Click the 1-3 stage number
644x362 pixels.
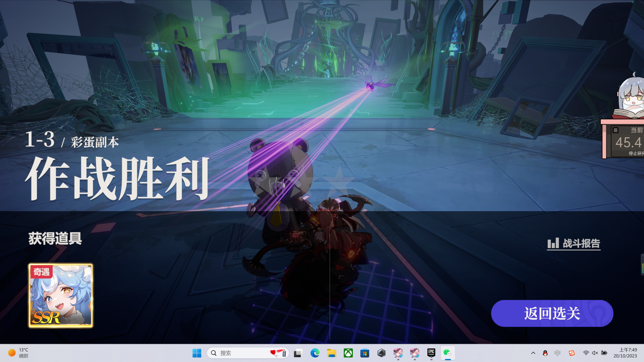(x=40, y=139)
